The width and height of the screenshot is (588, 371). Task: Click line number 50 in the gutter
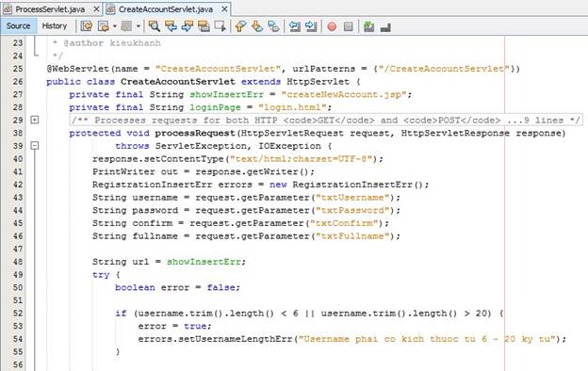18,287
